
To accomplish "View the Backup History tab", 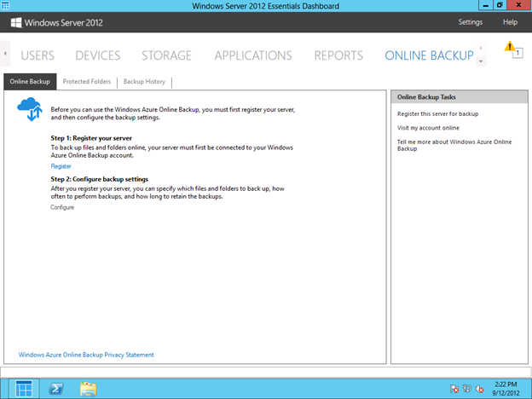I will pyautogui.click(x=144, y=82).
